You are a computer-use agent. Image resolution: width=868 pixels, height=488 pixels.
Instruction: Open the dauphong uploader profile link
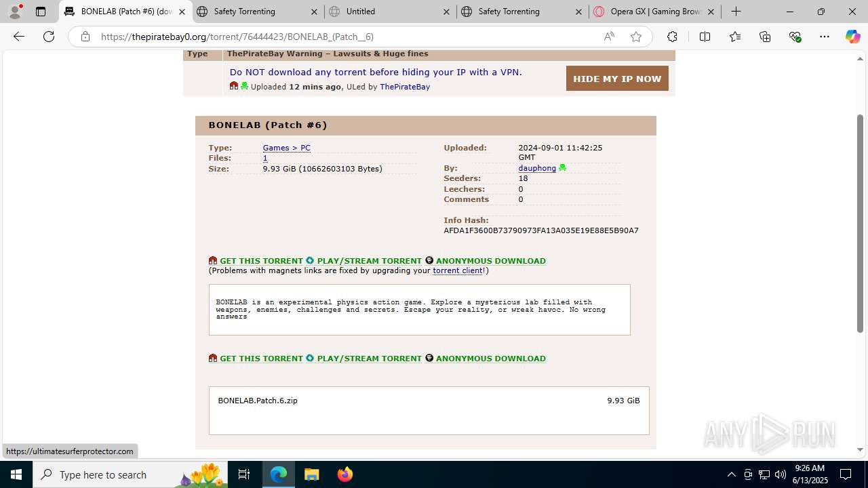(537, 168)
